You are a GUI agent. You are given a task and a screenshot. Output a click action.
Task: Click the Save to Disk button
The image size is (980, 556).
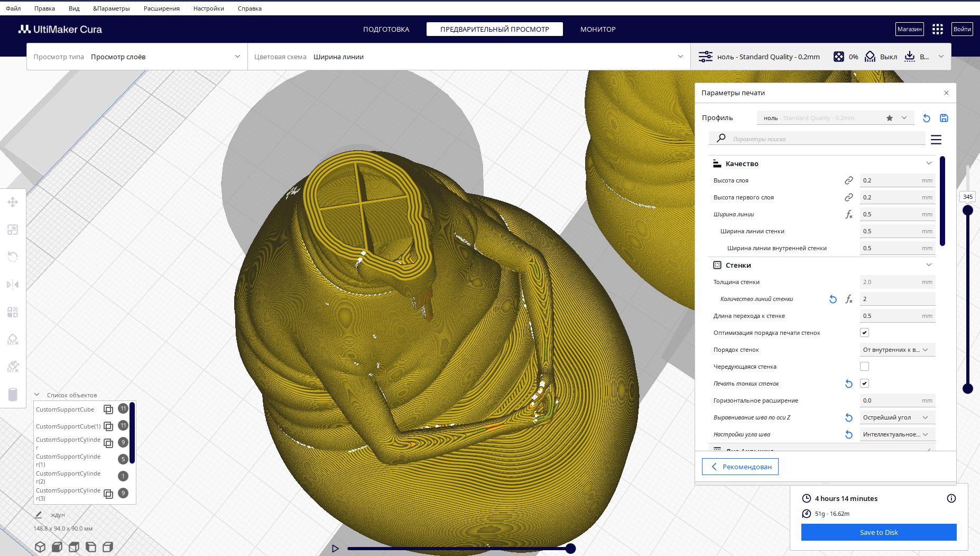pos(879,532)
